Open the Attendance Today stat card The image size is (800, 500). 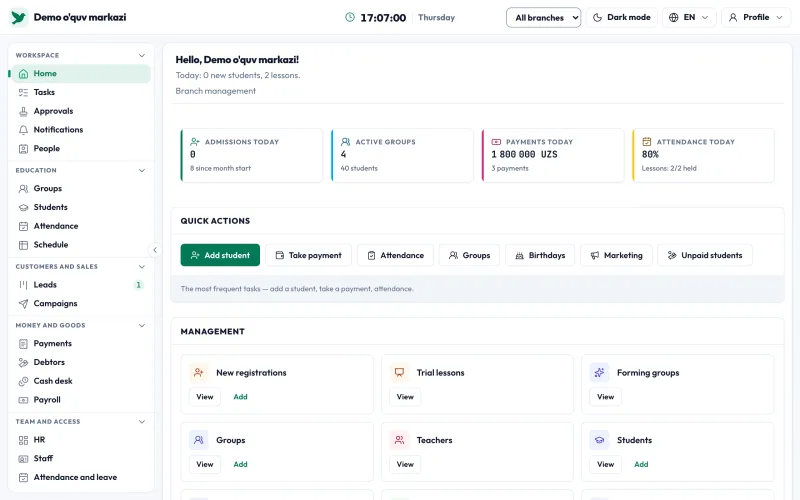tap(704, 156)
